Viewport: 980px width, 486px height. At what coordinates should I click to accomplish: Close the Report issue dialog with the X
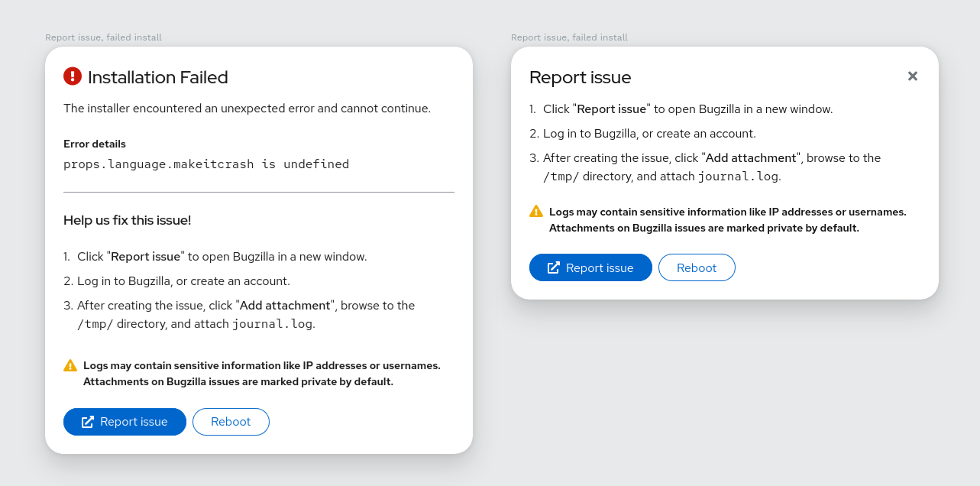tap(912, 76)
